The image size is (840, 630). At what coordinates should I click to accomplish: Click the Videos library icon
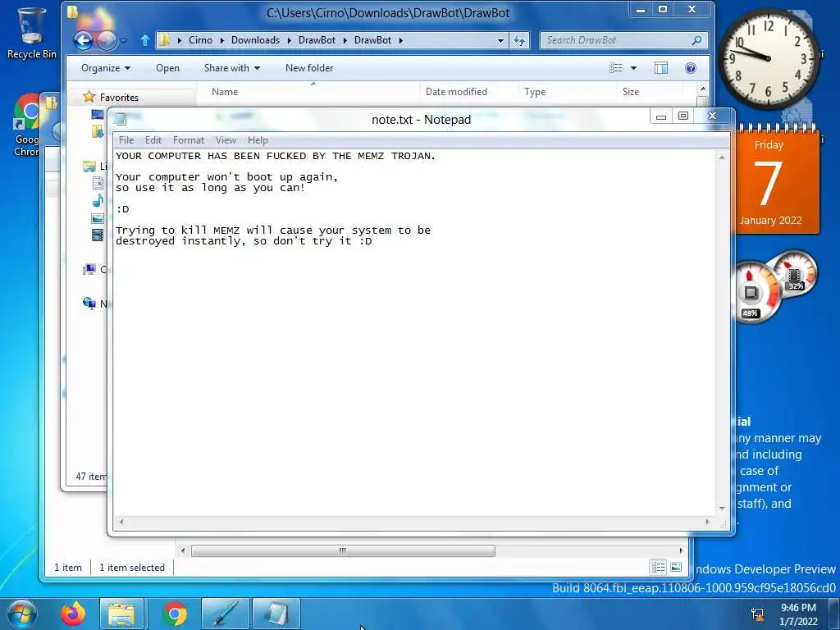click(x=98, y=235)
